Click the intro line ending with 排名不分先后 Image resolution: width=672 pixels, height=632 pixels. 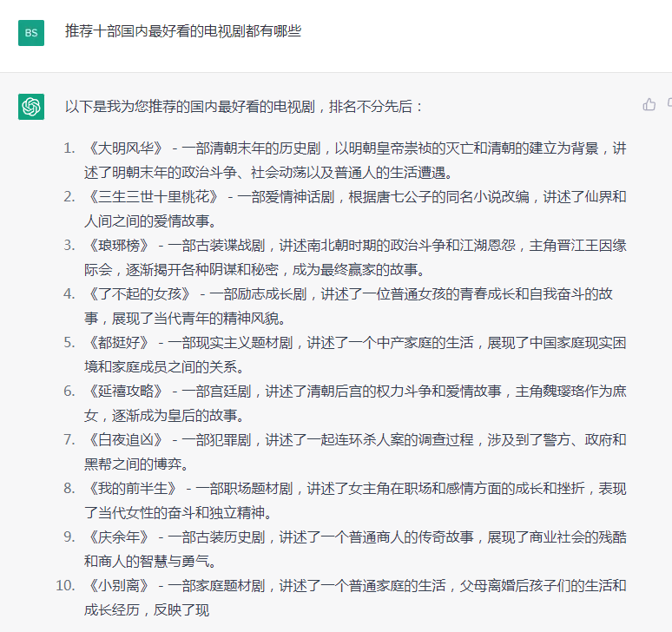[x=244, y=107]
